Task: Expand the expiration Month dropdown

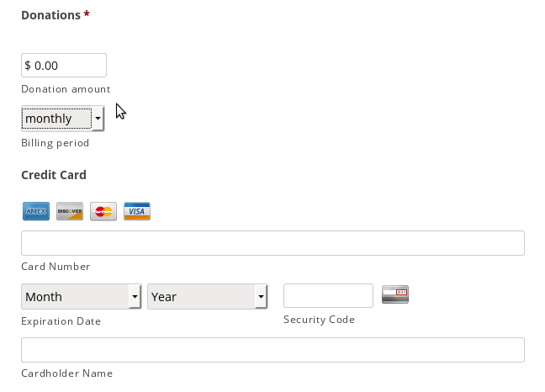Action: pos(81,296)
